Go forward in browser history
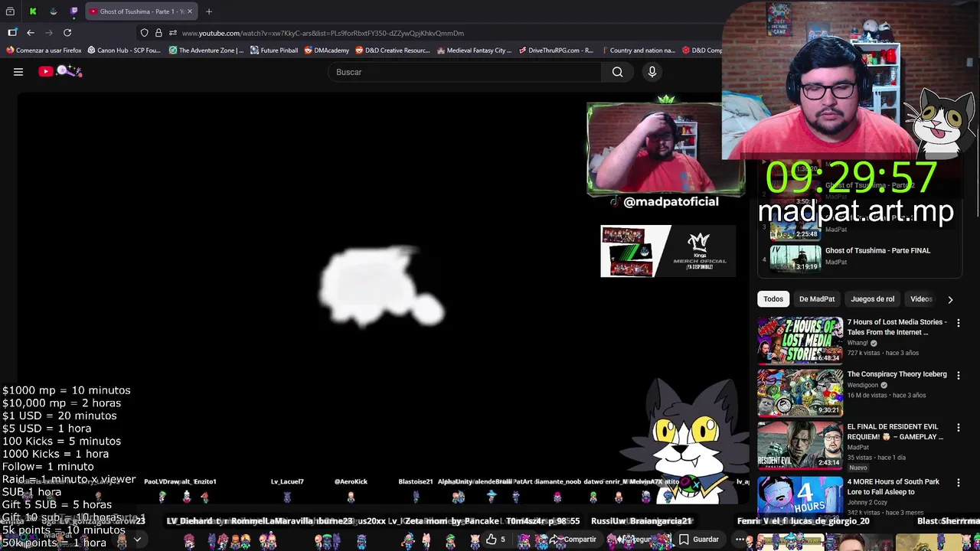Image resolution: width=980 pixels, height=551 pixels. coord(49,33)
